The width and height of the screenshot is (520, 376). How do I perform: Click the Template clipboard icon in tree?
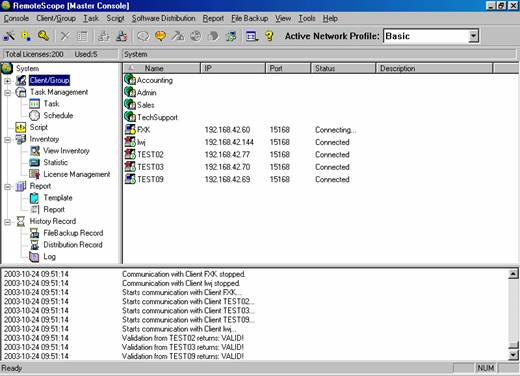[x=34, y=198]
